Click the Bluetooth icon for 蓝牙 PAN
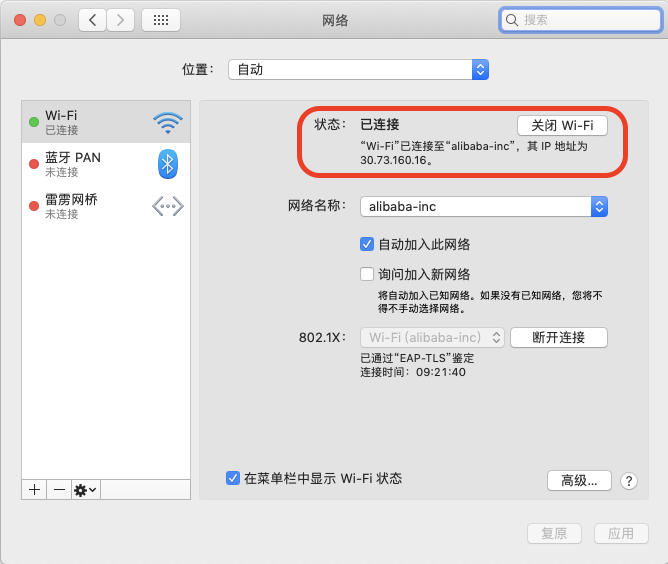Screen dimensions: 668x564 pyautogui.click(x=168, y=164)
